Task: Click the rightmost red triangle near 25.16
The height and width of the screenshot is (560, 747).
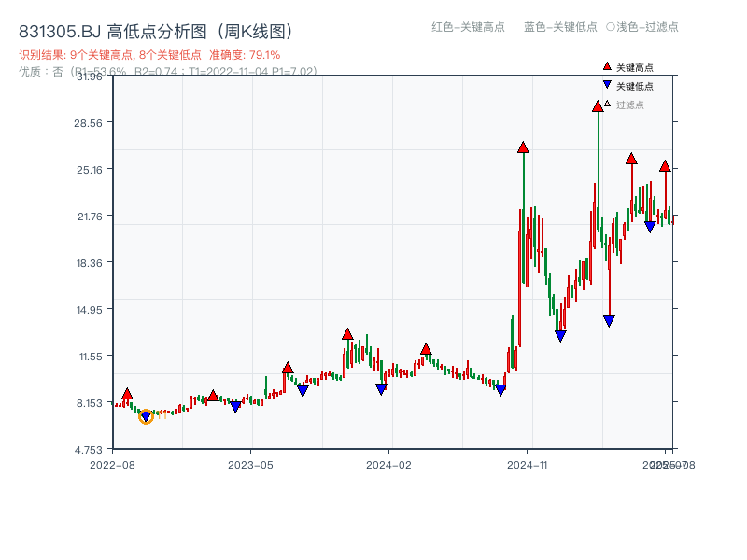Action: pyautogui.click(x=664, y=168)
